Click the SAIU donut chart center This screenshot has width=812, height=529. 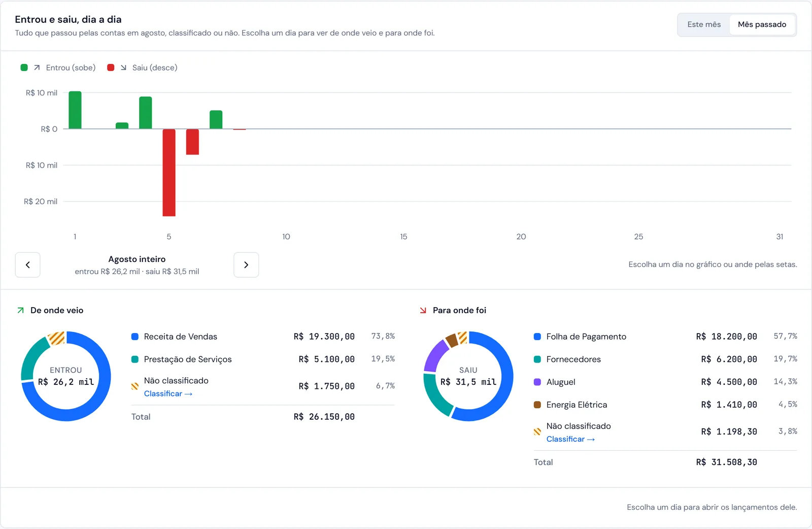pyautogui.click(x=468, y=376)
